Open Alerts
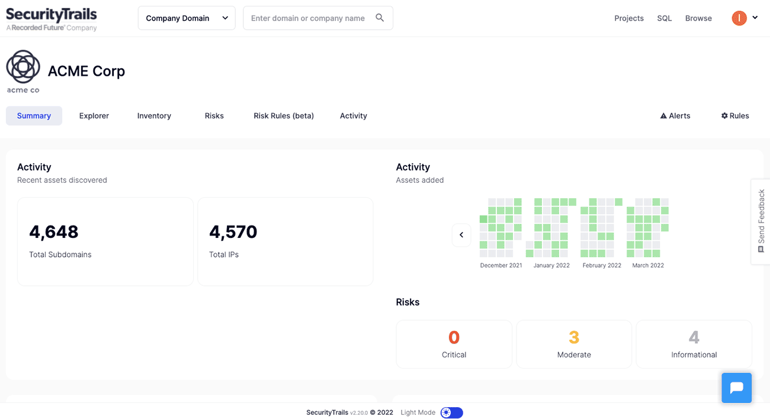 675,116
